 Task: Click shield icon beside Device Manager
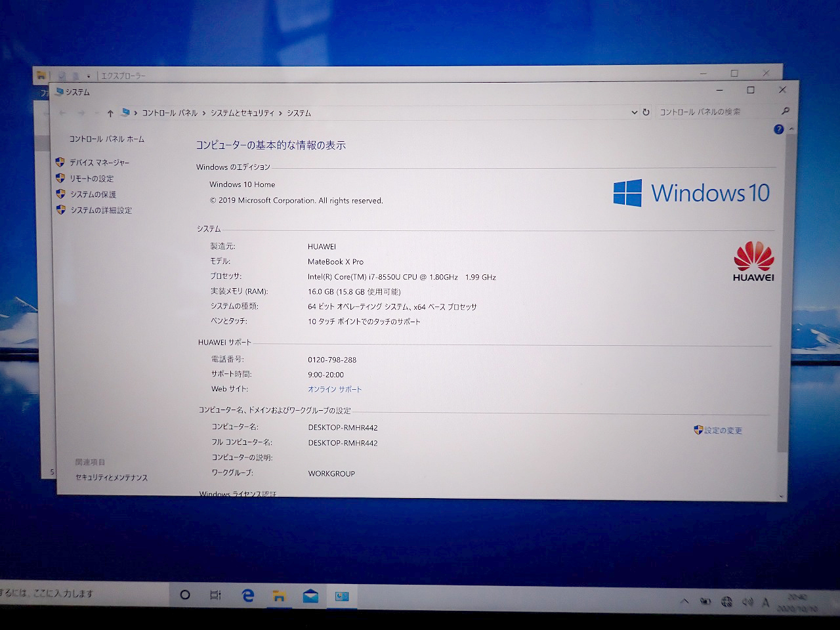[x=60, y=161]
